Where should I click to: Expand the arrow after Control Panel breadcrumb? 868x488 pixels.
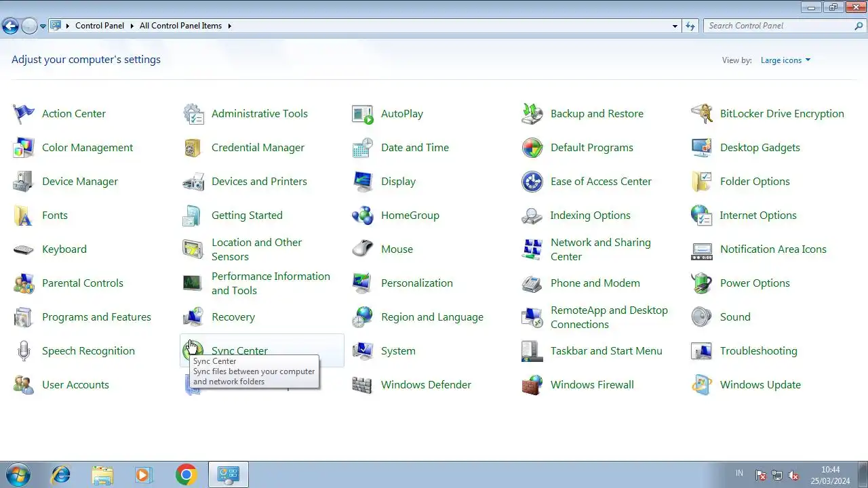click(132, 26)
